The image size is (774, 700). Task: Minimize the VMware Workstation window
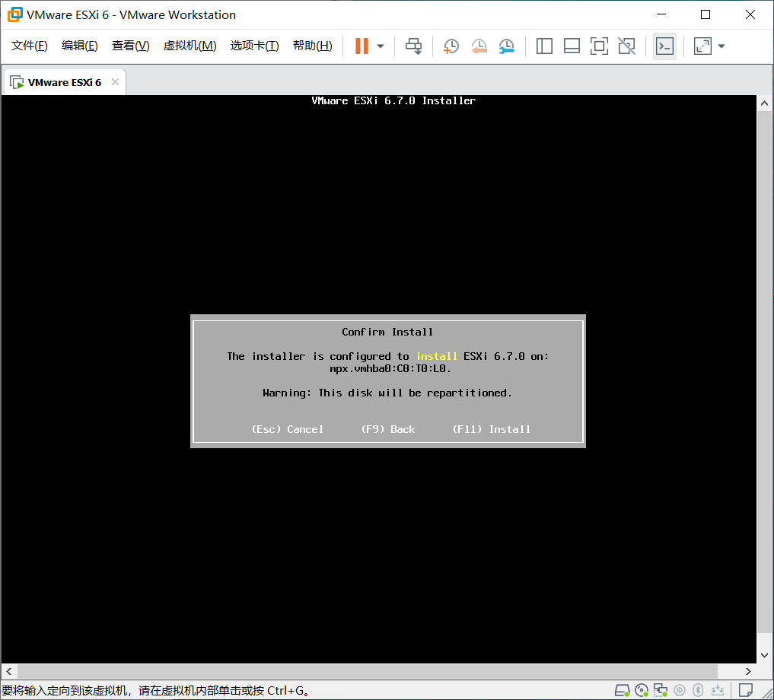tap(661, 14)
